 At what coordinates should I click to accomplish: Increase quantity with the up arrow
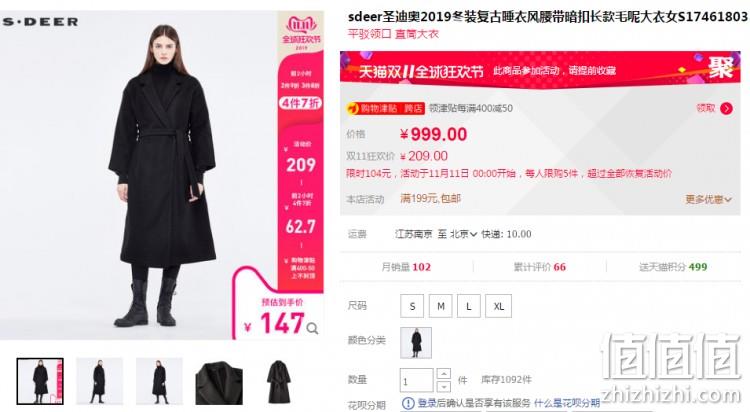[443, 374]
